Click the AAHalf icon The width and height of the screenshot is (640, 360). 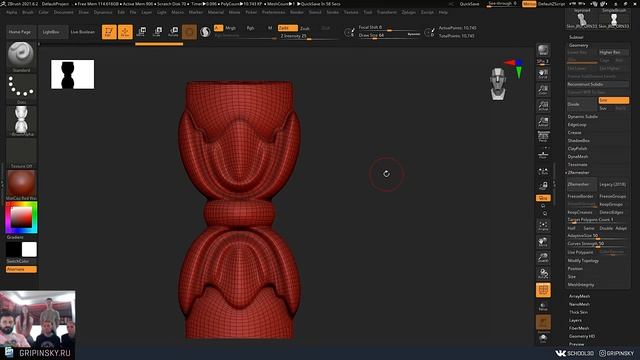tap(543, 122)
